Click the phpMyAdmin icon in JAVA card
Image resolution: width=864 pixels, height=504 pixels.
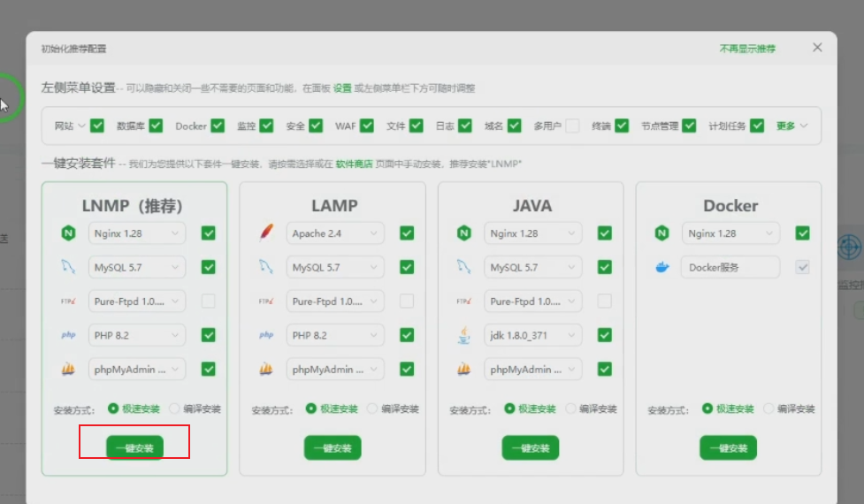[464, 369]
